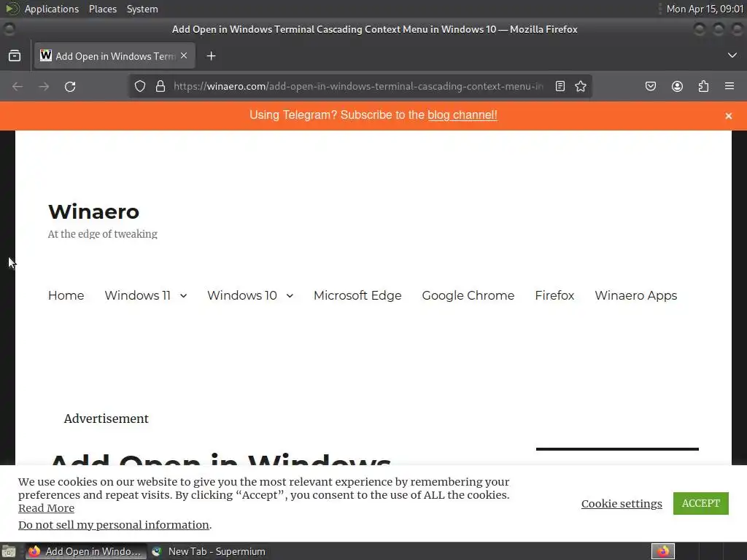Open Windows 11 navigation link

(137, 295)
